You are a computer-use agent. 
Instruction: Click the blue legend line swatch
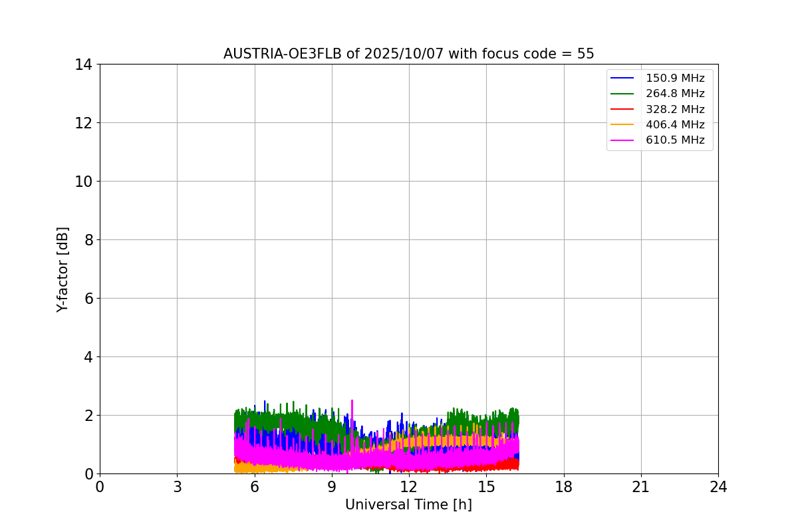coord(622,78)
